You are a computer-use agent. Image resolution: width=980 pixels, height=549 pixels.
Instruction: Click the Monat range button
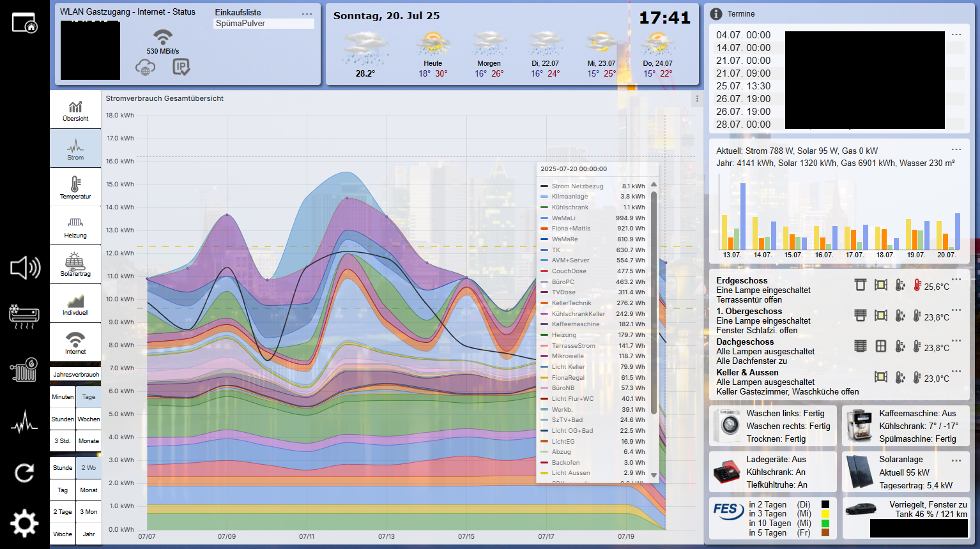(x=89, y=490)
